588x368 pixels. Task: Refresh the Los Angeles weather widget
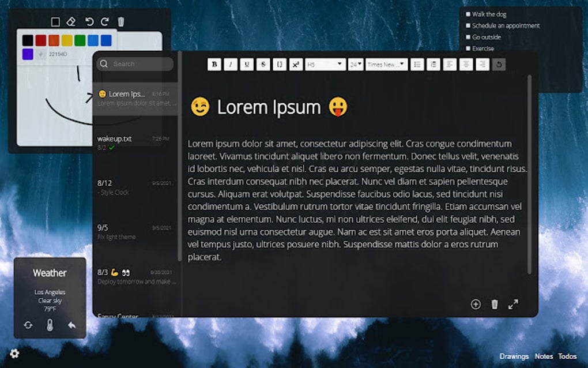[29, 325]
